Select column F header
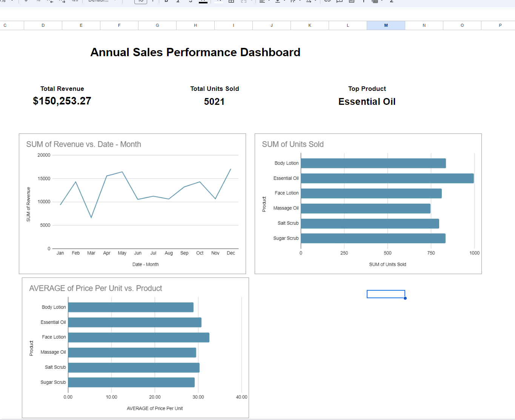515x420 pixels. tap(119, 25)
